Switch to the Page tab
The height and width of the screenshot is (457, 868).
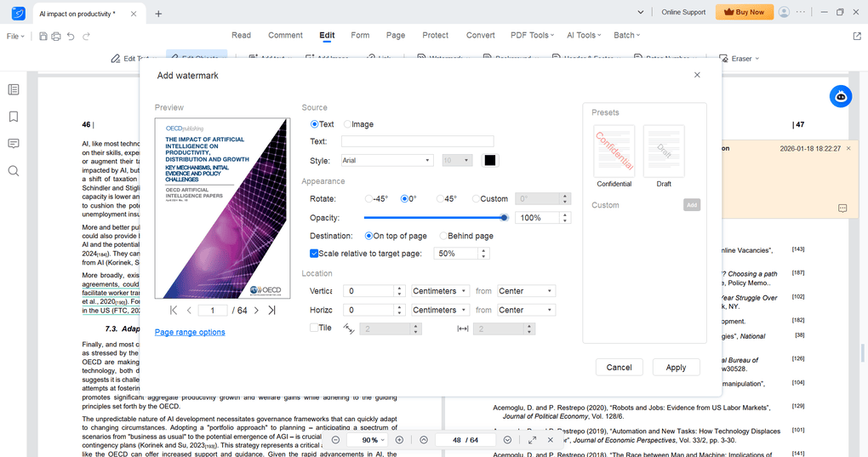(395, 35)
